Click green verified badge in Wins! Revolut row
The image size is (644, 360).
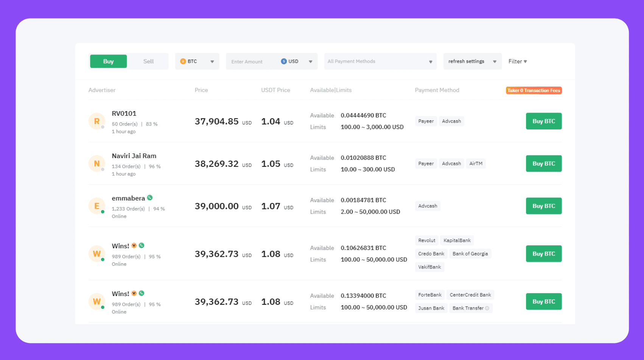[x=142, y=245]
